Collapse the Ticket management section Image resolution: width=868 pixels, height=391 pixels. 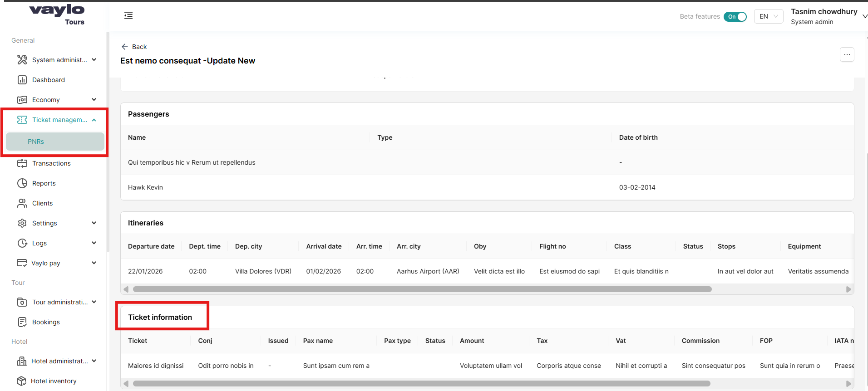pyautogui.click(x=94, y=120)
